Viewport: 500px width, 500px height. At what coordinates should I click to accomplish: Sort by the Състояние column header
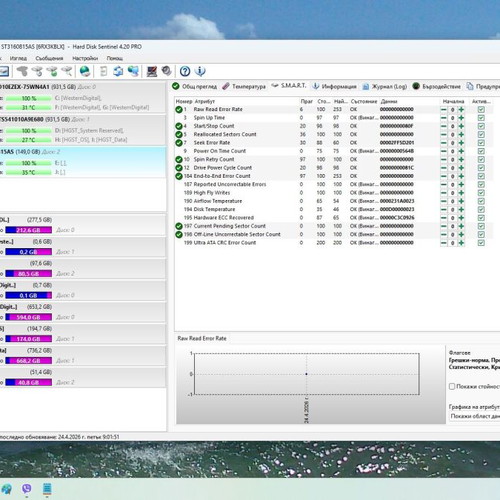(364, 101)
